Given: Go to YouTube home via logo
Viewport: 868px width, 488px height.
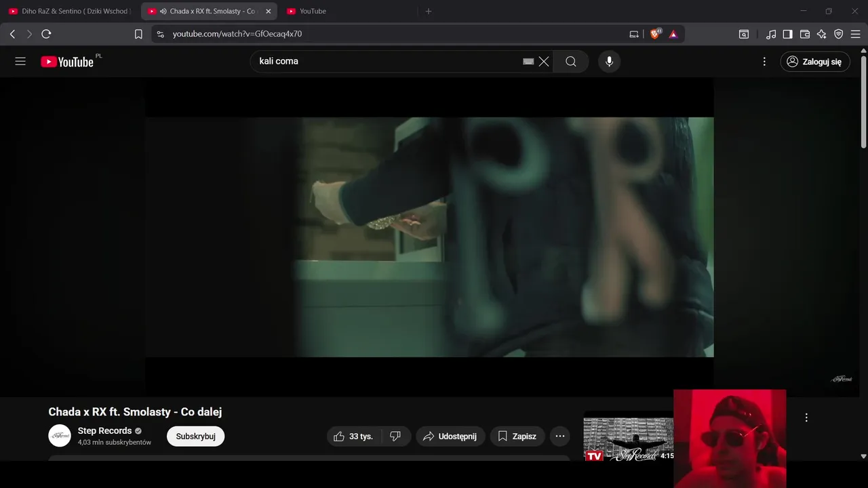Looking at the screenshot, I should [67, 62].
